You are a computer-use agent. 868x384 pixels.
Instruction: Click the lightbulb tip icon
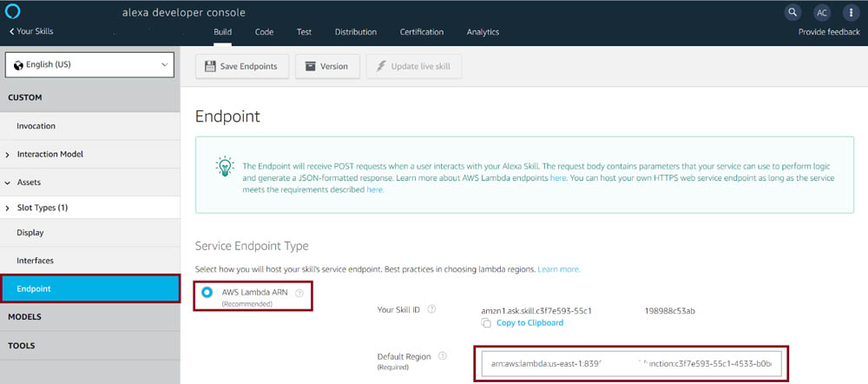pyautogui.click(x=225, y=166)
